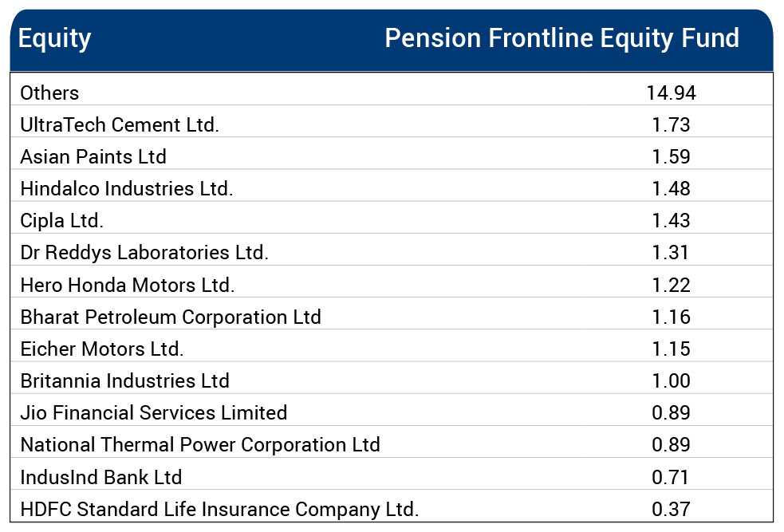
Task: Click Asian Paints Ltd entry
Action: click(93, 156)
